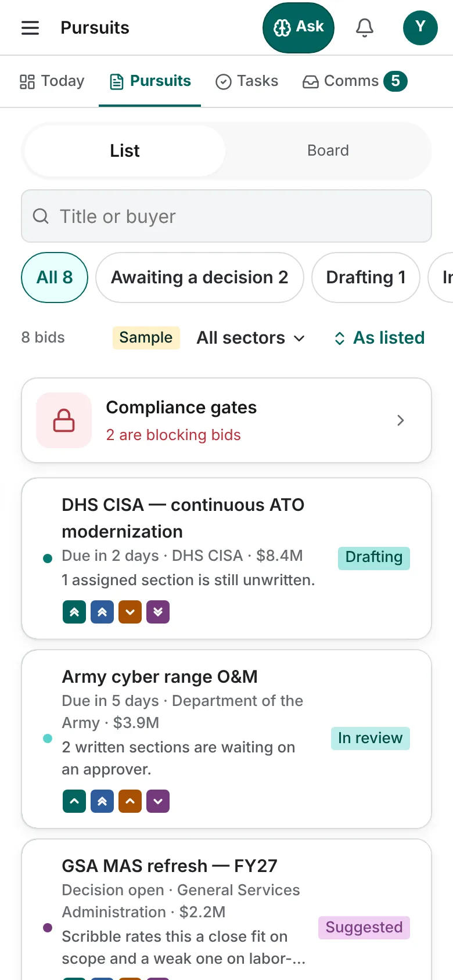Image resolution: width=453 pixels, height=980 pixels.
Task: Click orange chevron-up icon on Army card
Action: 130,801
